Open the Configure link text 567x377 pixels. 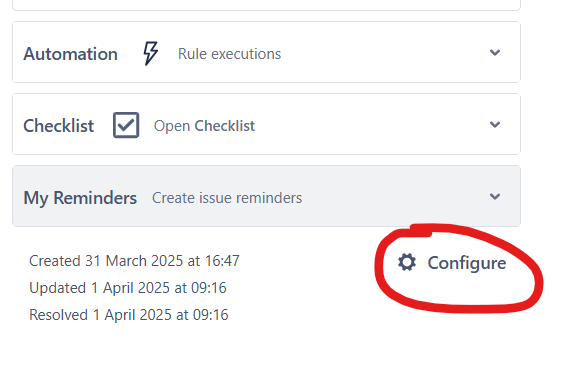coord(467,263)
